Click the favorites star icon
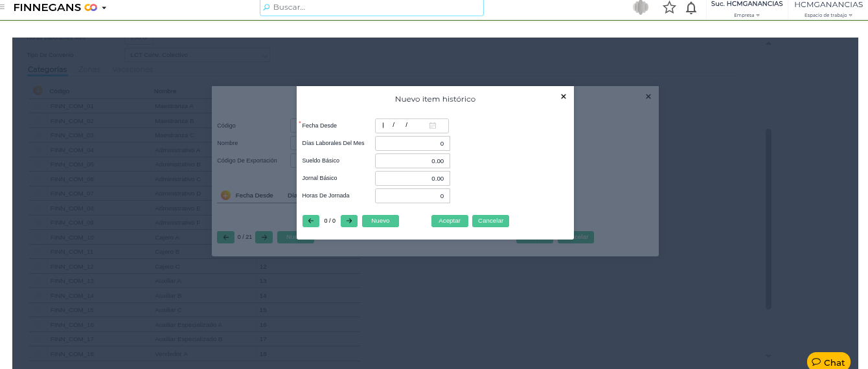This screenshot has height=369, width=868. pos(669,8)
